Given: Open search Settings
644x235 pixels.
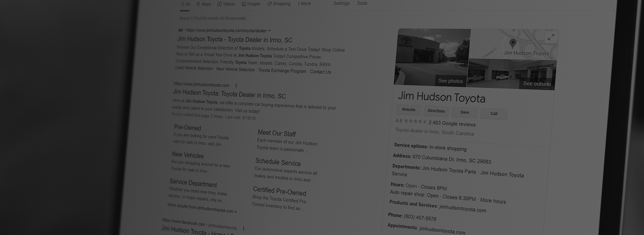Looking at the screenshot, I should coord(341,3).
